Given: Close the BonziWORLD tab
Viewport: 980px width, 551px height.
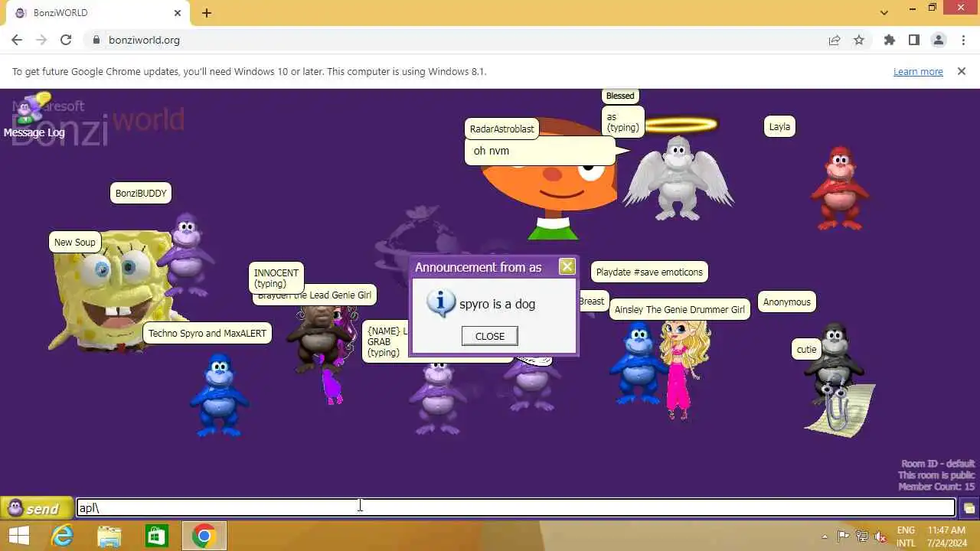Looking at the screenshot, I should tap(178, 13).
